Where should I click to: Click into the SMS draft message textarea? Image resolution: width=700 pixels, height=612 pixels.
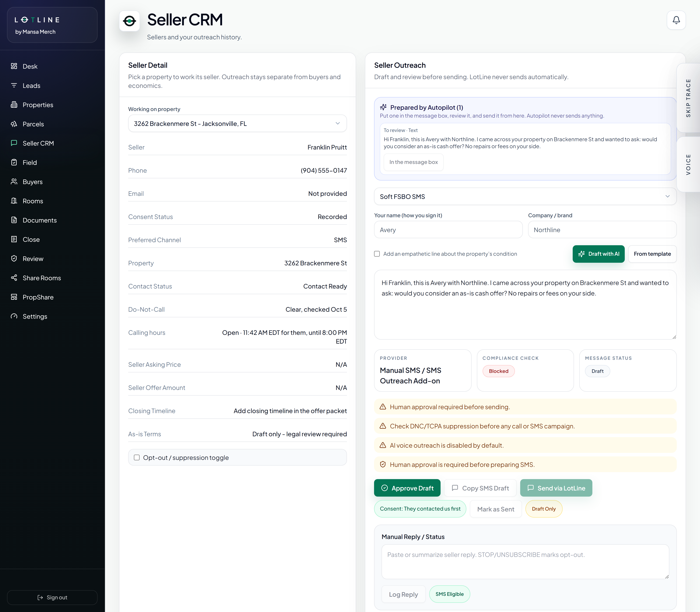pyautogui.click(x=525, y=305)
